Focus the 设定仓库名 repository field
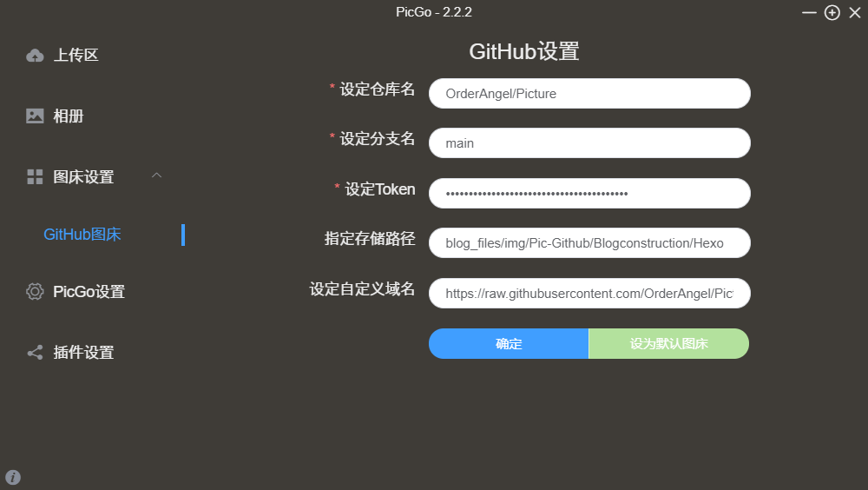 coord(589,94)
